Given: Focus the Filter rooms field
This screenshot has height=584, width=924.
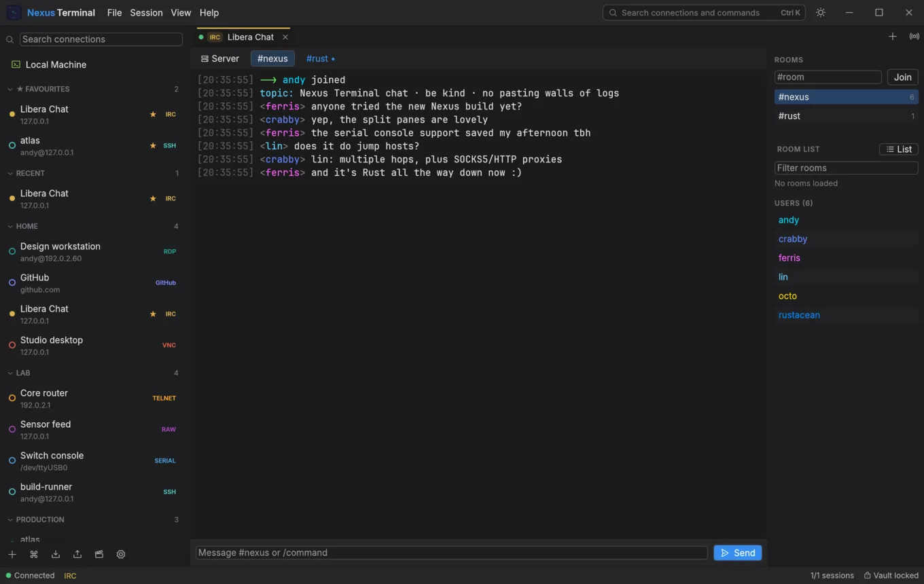Looking at the screenshot, I should [x=847, y=168].
